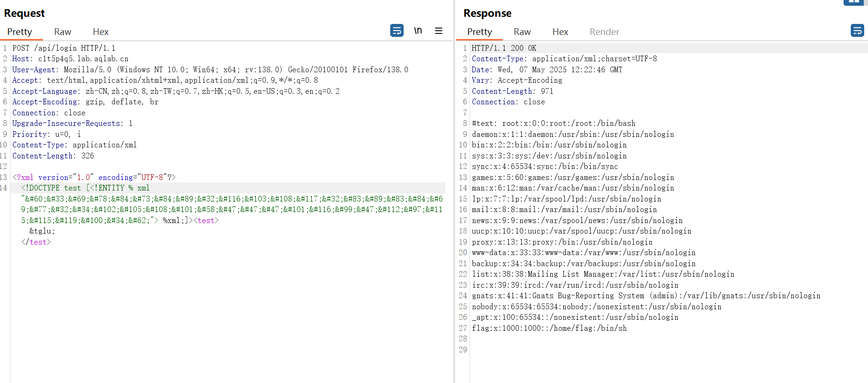Click the 'Response' panel heading
Screen dimensions: 868x383
487,13
